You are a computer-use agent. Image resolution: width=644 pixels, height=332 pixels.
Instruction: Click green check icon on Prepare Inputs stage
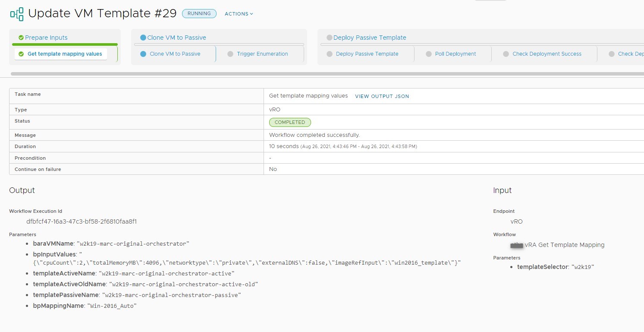coord(21,38)
